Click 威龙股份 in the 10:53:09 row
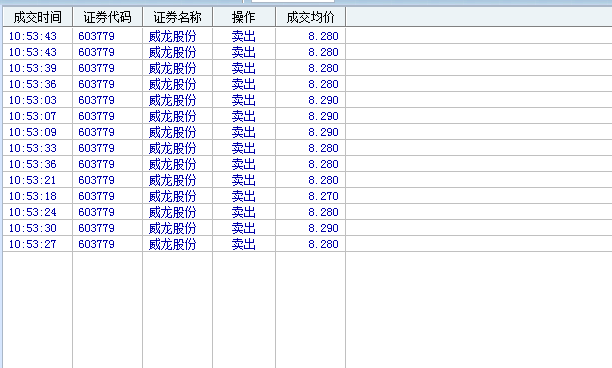 [x=173, y=132]
